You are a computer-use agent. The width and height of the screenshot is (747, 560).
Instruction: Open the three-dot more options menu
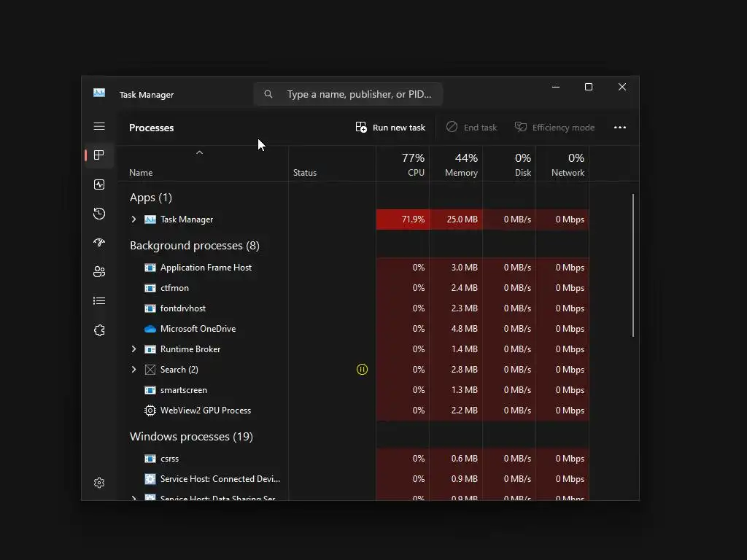(620, 128)
